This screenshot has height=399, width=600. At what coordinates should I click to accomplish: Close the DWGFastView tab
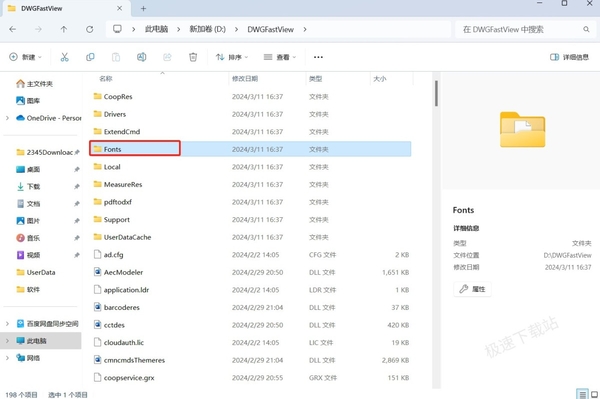pos(119,8)
